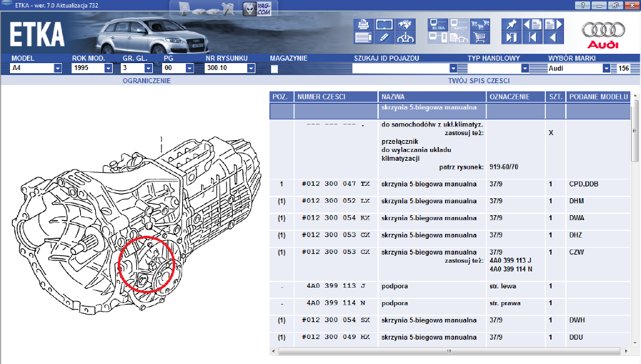This screenshot has width=641, height=364.
Task: Click the PODANIE MODELU column header
Action: pos(598,97)
